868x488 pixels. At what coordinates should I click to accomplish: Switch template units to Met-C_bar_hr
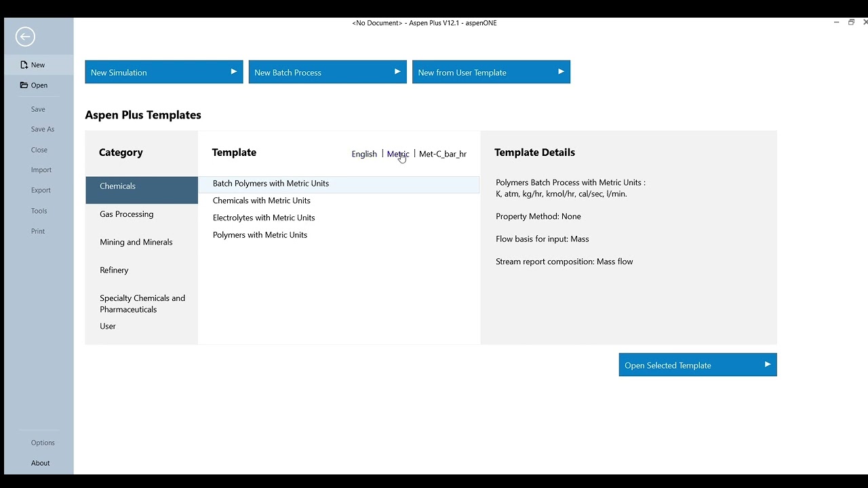pyautogui.click(x=443, y=154)
